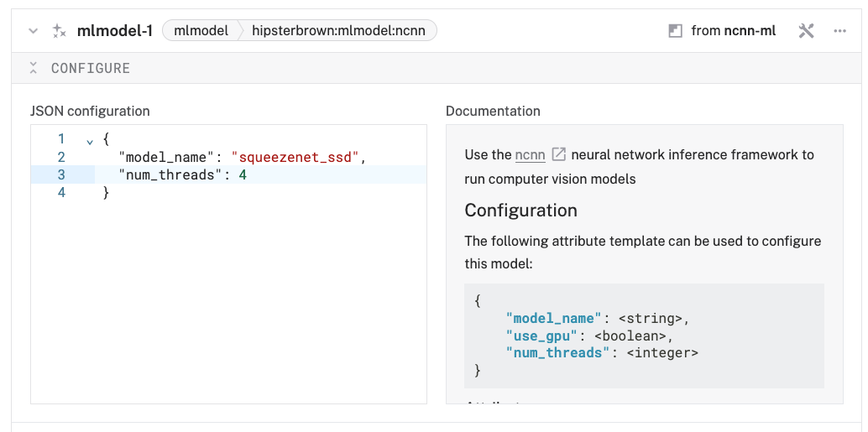868x432 pixels.
Task: Click "num_threads" in documentation template
Action: click(x=557, y=352)
